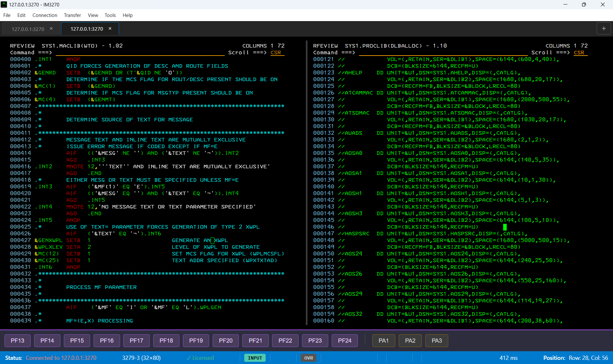Viewport: 613px width, 364px height.
Task: Open the Transfer menu
Action: (72, 15)
